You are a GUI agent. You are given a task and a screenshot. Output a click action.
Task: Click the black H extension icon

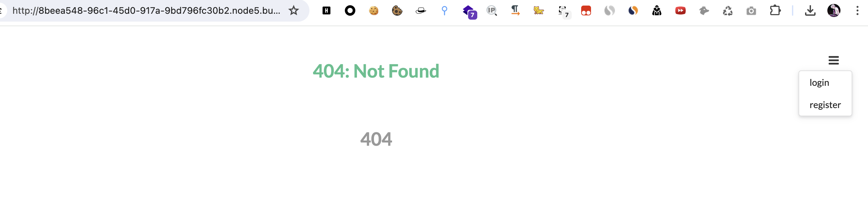[326, 11]
